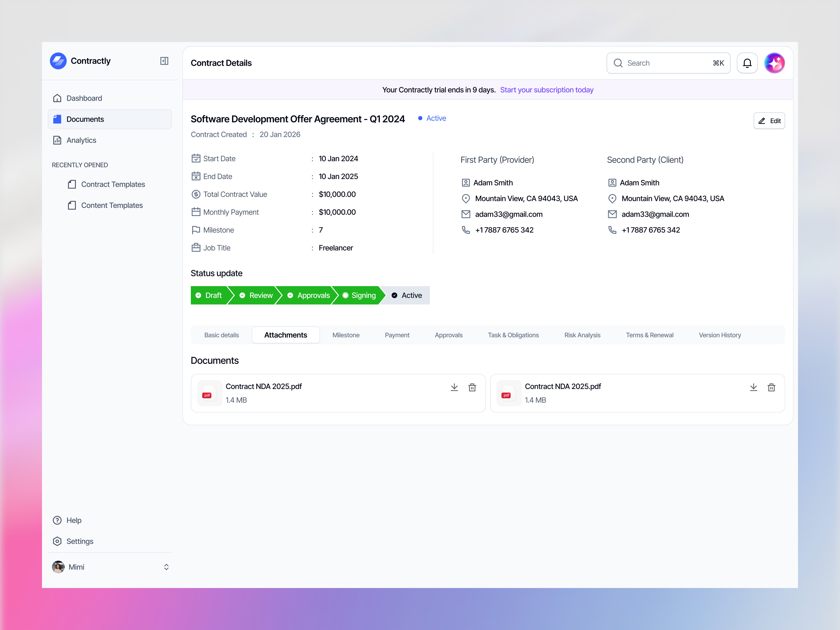Click Second Party phone +1 7887 6765 342
Screen dimensions: 840x630
[x=650, y=230]
